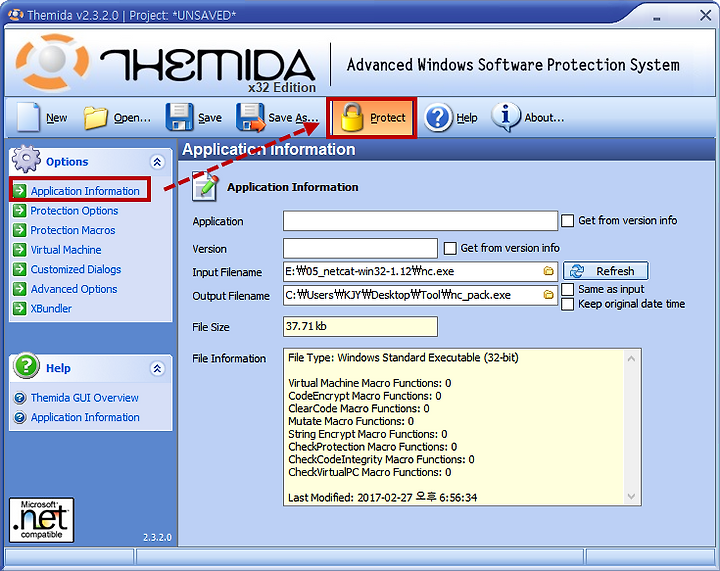
Task: Click the 2.3.2.0 version label in sidebar
Action: click(x=157, y=537)
